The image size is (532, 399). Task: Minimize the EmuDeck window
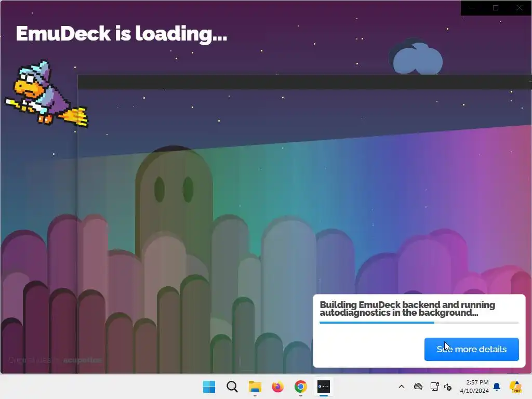click(472, 8)
